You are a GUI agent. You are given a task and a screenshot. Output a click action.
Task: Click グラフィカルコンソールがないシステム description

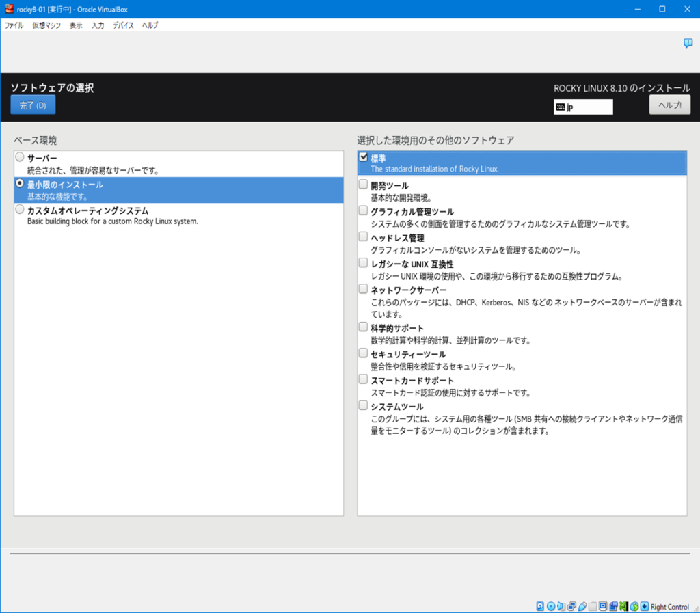(476, 250)
